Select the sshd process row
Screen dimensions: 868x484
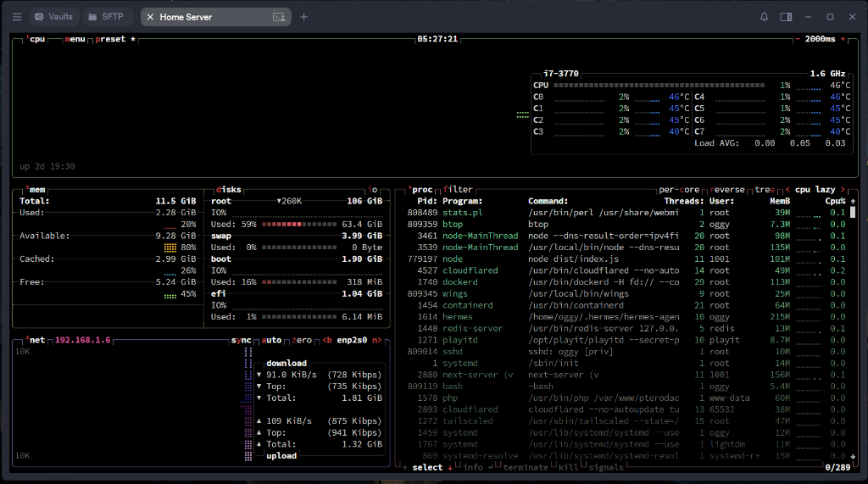pyautogui.click(x=626, y=352)
